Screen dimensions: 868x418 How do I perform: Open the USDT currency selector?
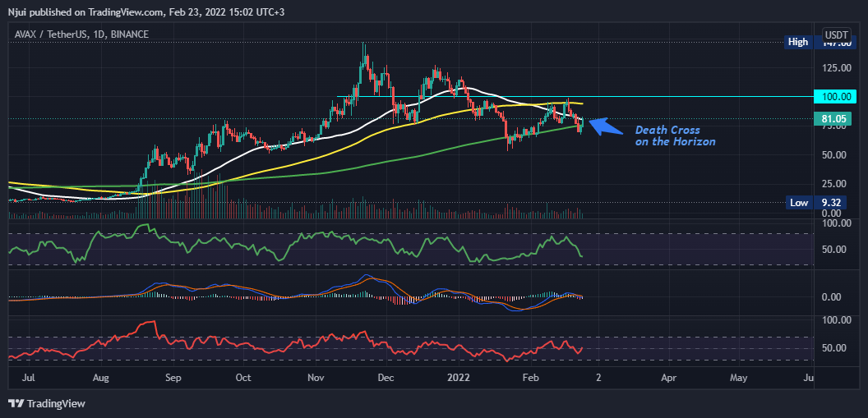tap(836, 34)
